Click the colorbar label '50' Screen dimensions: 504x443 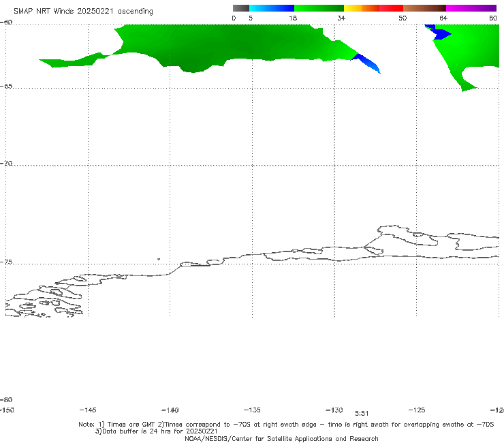(403, 18)
